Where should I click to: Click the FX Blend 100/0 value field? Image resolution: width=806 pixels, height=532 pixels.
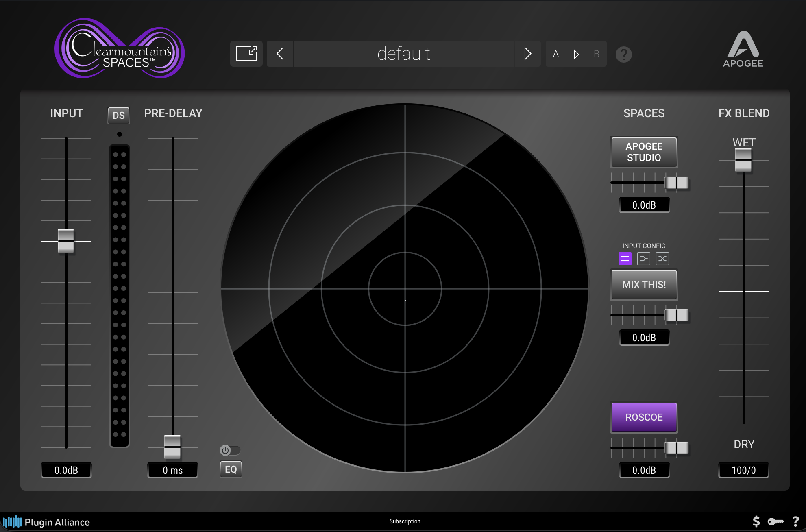coord(744,470)
